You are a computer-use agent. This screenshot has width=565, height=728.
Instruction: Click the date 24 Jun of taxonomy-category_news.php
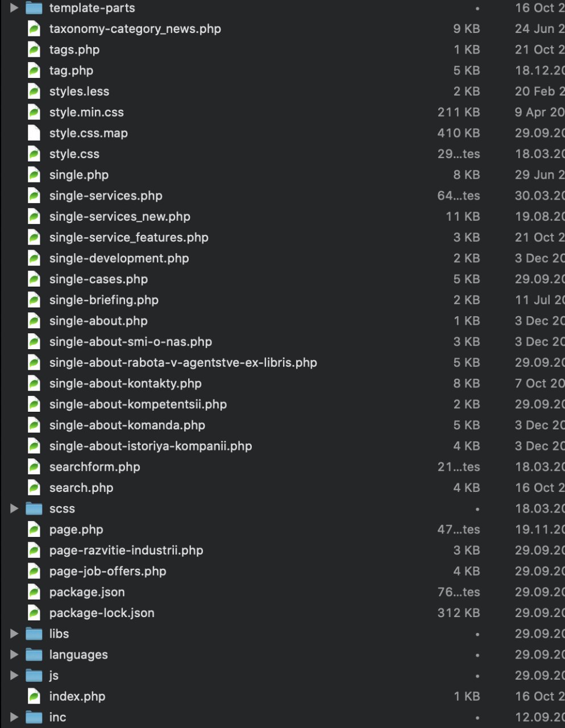click(x=539, y=29)
